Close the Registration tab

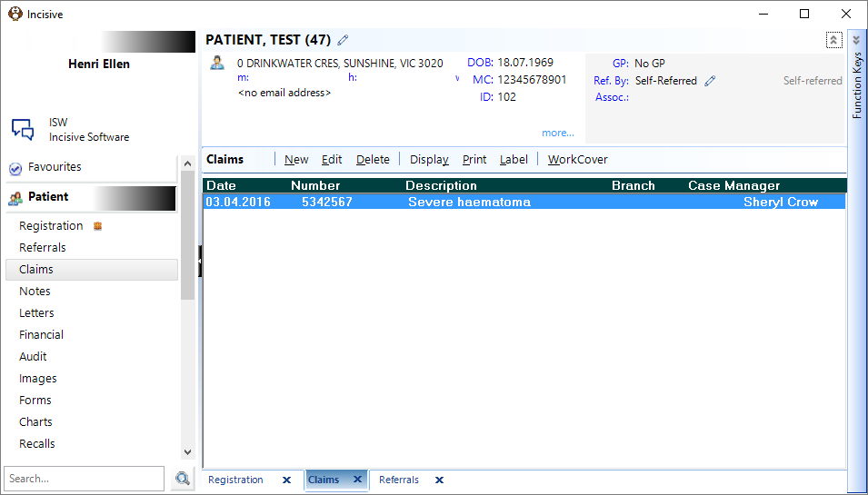click(286, 480)
